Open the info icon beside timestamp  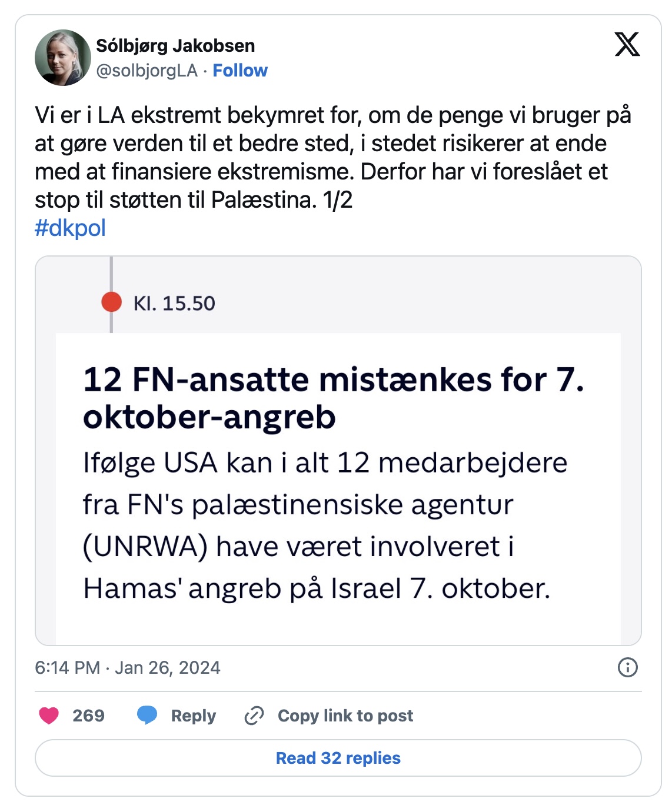pyautogui.click(x=627, y=667)
